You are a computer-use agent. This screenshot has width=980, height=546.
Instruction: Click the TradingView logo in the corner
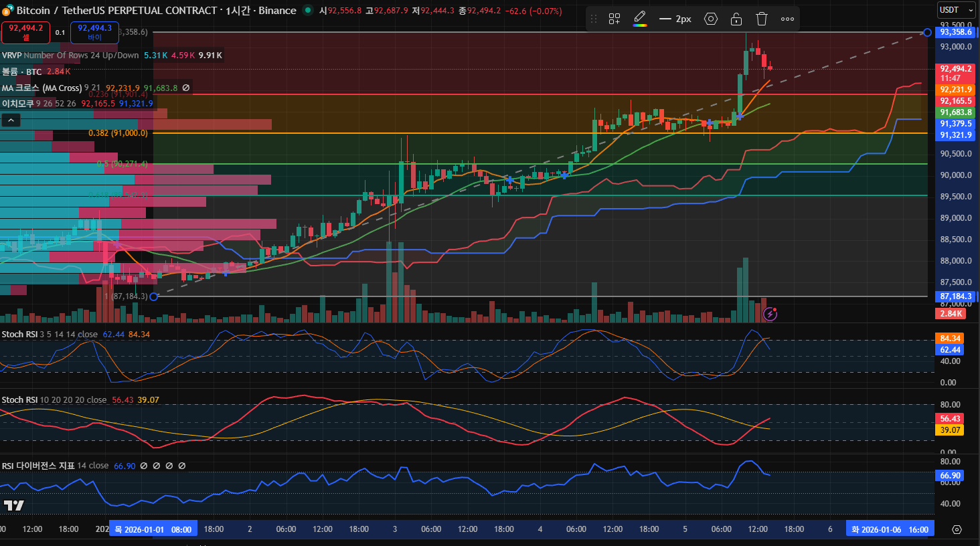coord(13,505)
